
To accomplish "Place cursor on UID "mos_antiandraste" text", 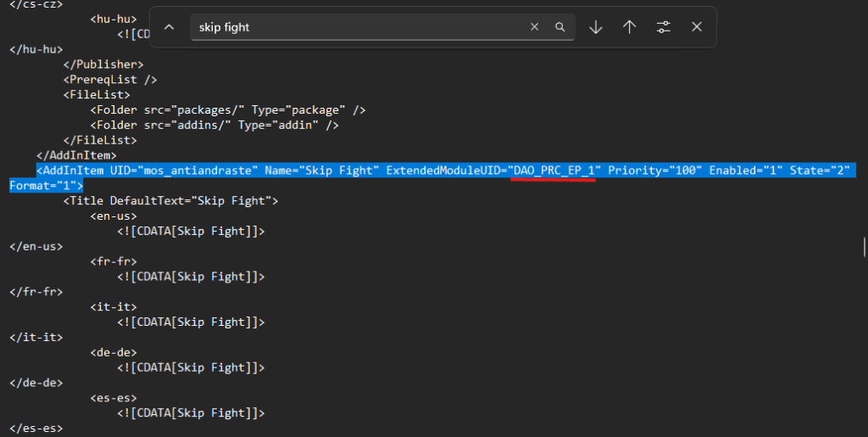I will [200, 171].
